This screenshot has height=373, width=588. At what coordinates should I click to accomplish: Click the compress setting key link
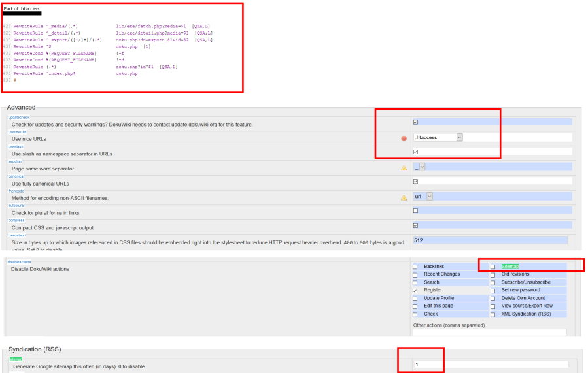pyautogui.click(x=16, y=221)
